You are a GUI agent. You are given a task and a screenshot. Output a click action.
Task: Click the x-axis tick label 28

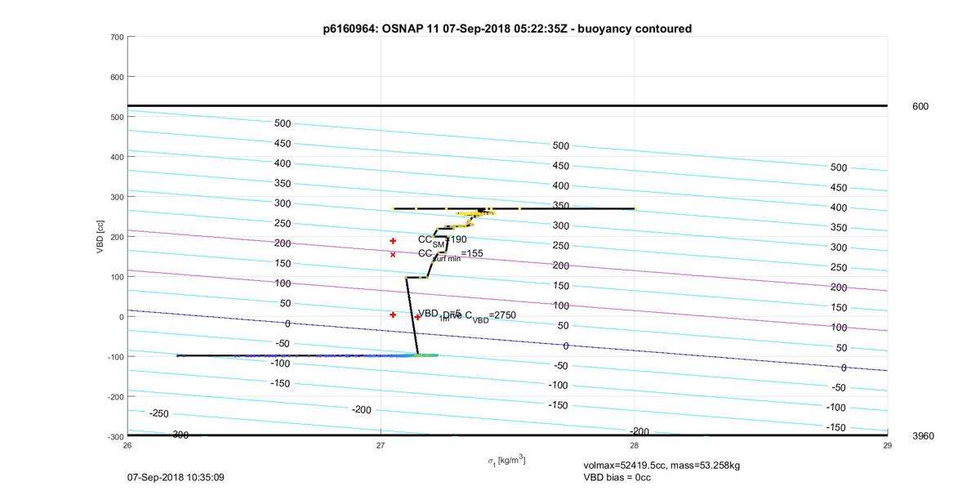click(x=635, y=445)
